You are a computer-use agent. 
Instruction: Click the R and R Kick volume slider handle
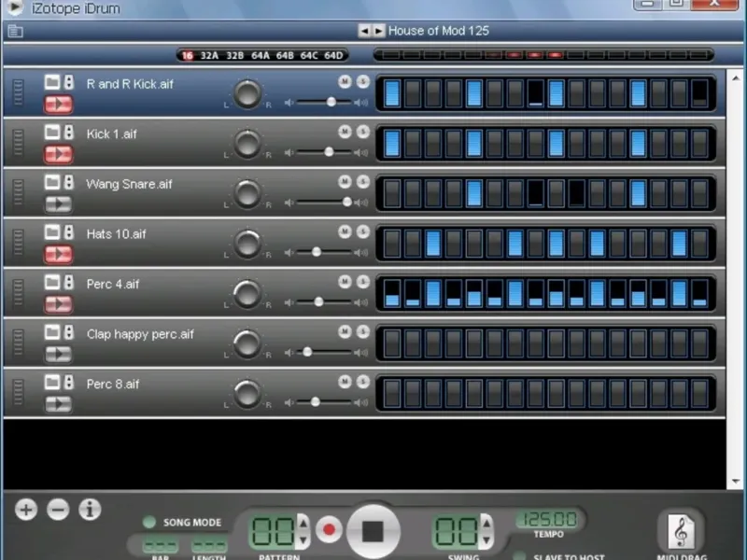(x=331, y=102)
